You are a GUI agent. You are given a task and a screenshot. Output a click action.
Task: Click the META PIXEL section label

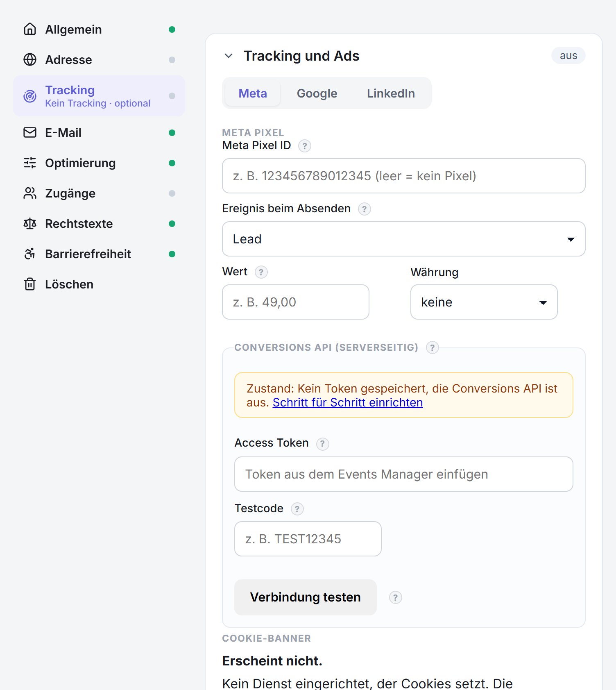(x=253, y=133)
